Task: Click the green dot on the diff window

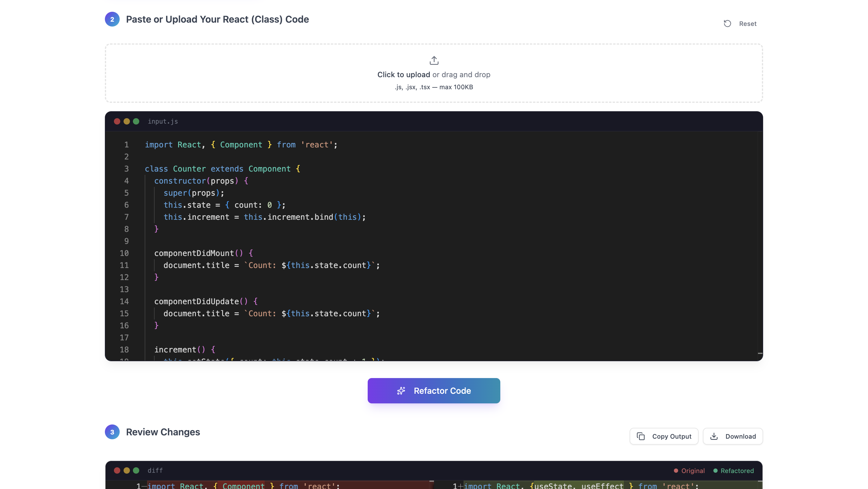Action: (x=136, y=470)
